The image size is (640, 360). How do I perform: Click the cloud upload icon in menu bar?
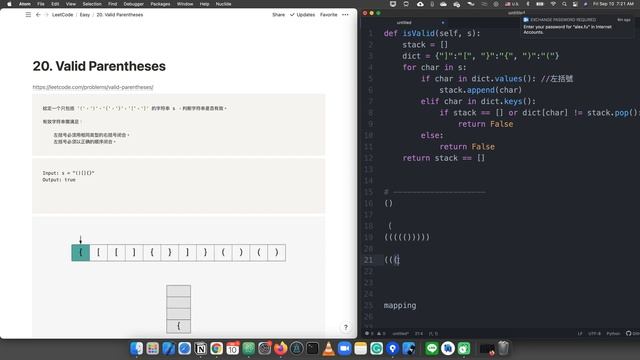click(420, 4)
